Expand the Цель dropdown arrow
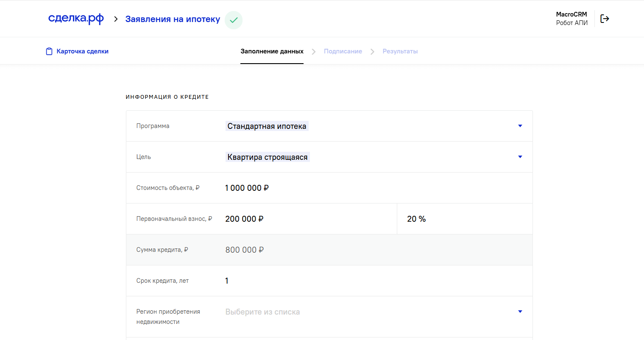Image resolution: width=644 pixels, height=340 pixels. [520, 157]
